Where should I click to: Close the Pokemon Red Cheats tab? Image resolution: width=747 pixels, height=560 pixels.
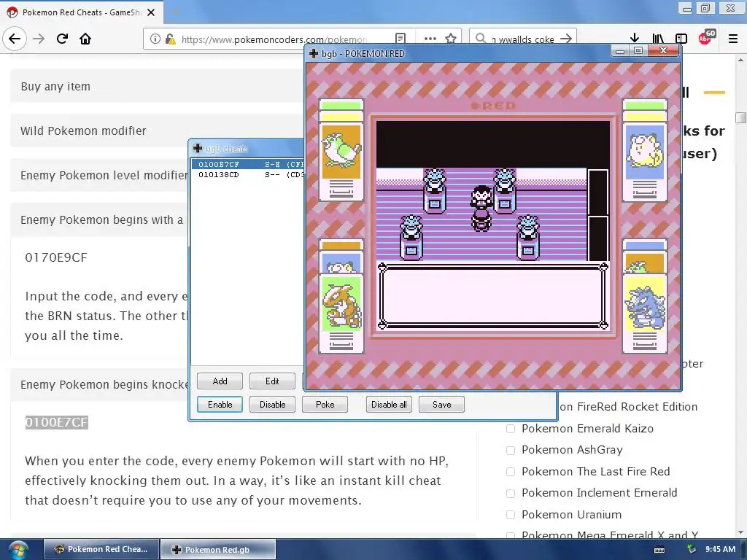click(x=151, y=12)
